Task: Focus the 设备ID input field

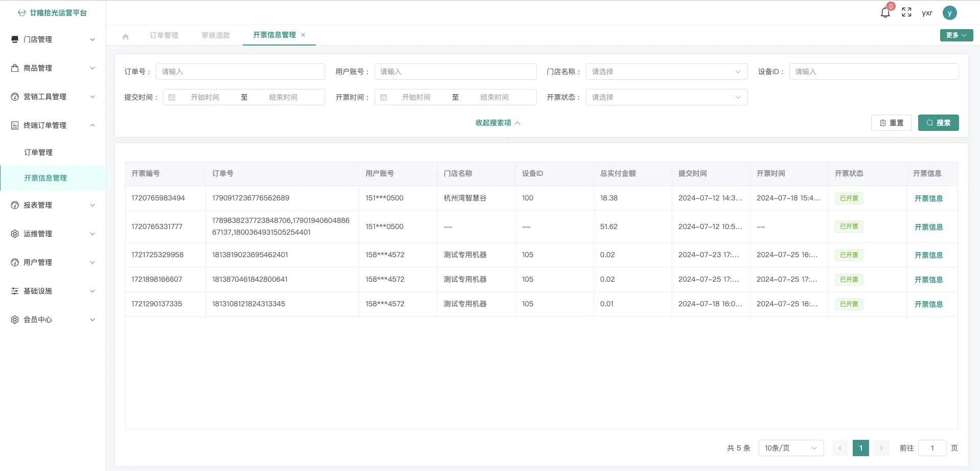Action: (x=874, y=72)
